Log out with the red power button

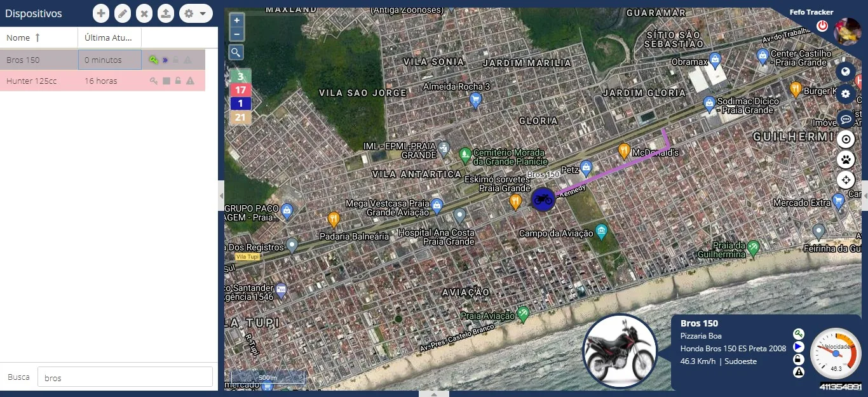pyautogui.click(x=822, y=26)
